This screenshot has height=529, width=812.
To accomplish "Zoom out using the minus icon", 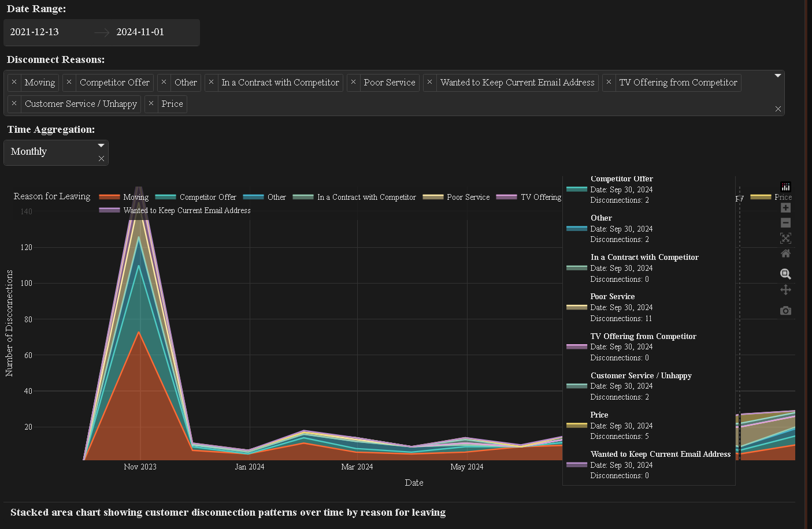I will (x=785, y=223).
